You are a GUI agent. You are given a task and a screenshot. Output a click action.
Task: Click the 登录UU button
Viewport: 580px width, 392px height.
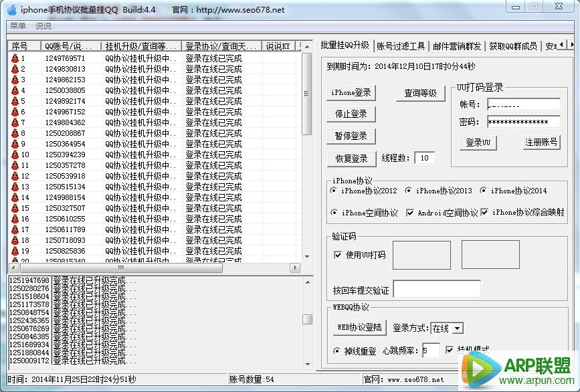(x=478, y=142)
